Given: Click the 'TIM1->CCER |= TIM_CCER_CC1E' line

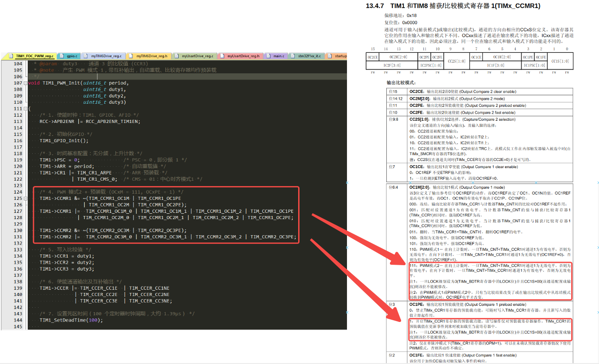Looking at the screenshot, I should click(79, 288).
